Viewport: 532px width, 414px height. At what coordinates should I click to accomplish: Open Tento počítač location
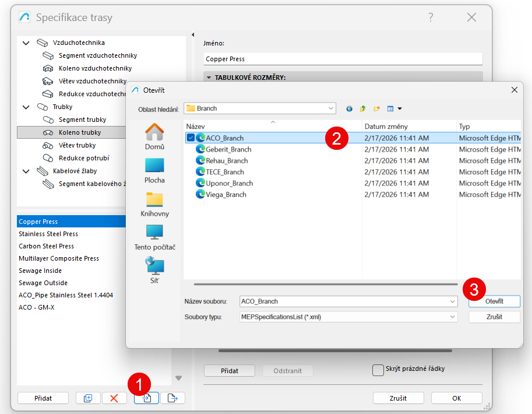point(155,238)
